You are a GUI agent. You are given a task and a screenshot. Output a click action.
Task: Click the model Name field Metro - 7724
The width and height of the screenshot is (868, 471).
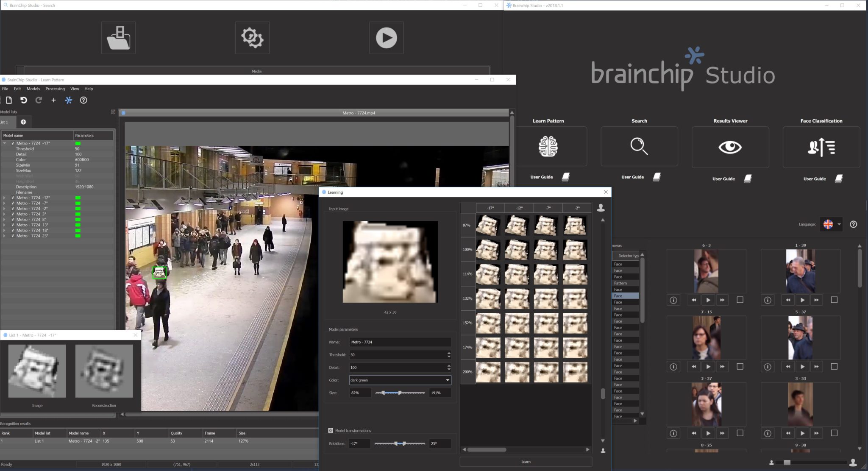(400, 342)
